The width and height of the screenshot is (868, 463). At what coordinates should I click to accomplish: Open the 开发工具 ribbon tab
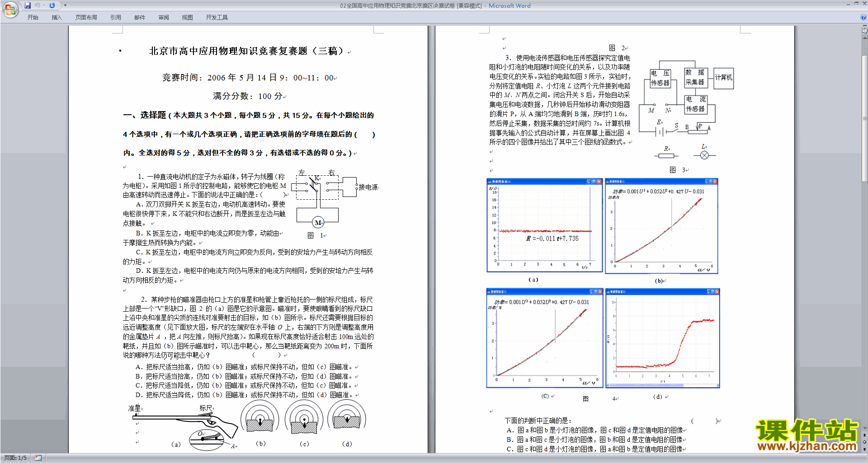coord(217,18)
